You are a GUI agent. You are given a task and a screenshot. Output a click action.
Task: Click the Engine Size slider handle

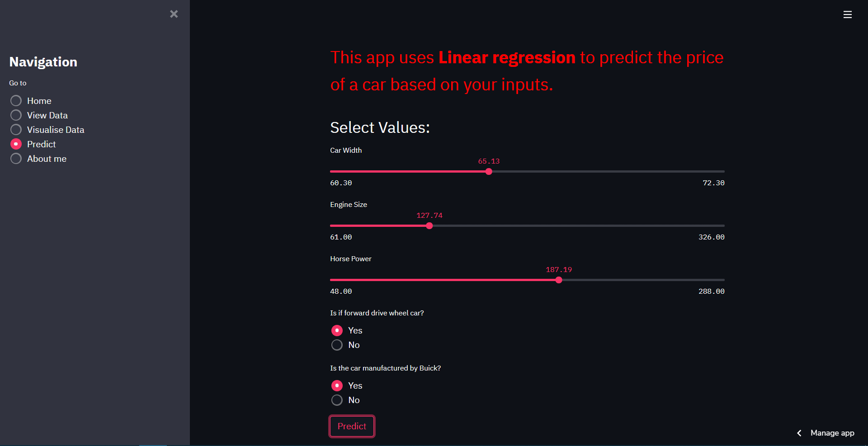tap(429, 225)
